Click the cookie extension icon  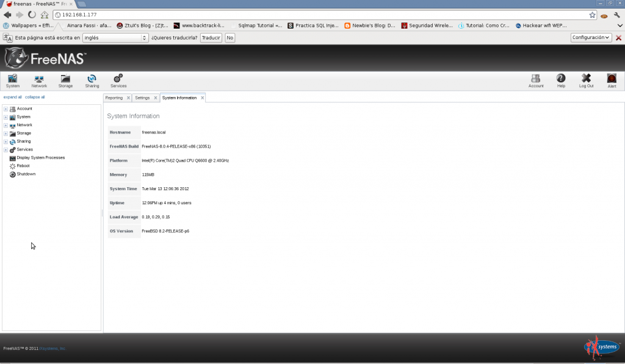604,16
